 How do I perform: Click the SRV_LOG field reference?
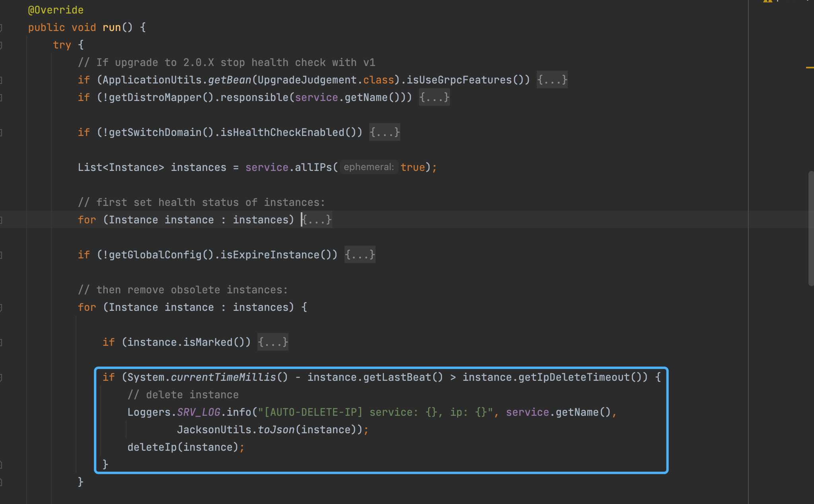click(199, 412)
